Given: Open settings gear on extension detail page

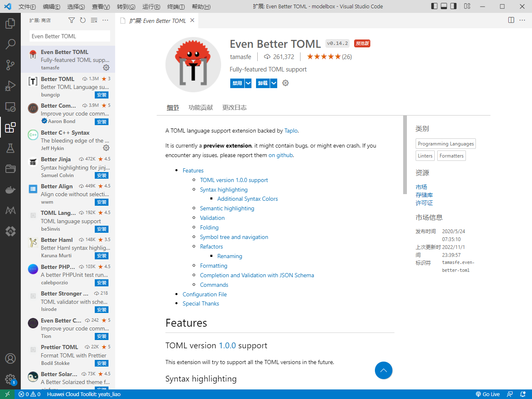Looking at the screenshot, I should tap(286, 83).
